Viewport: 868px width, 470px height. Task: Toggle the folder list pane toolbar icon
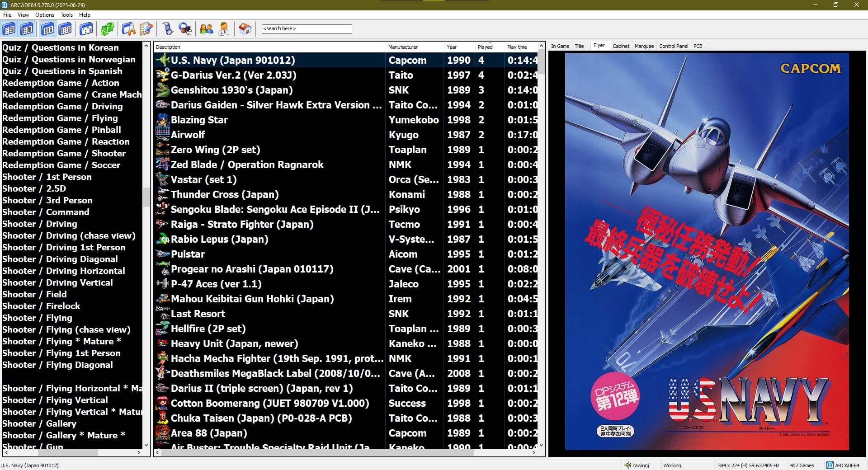click(x=9, y=29)
